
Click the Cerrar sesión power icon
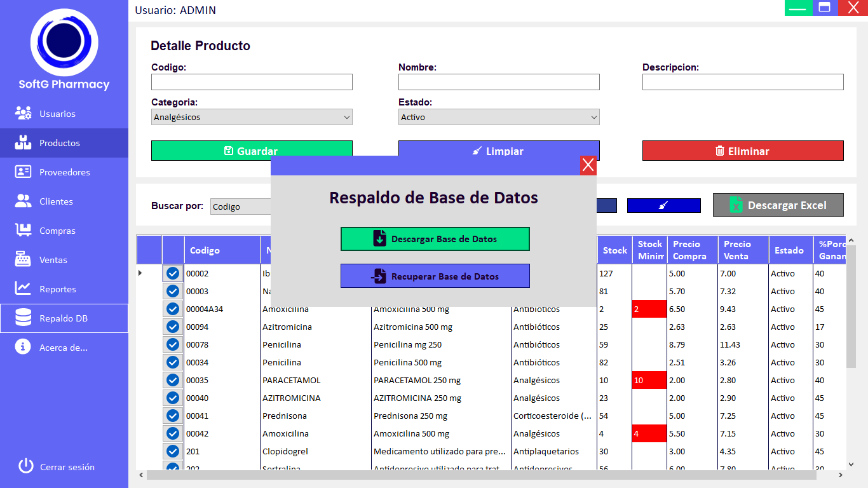[25, 466]
